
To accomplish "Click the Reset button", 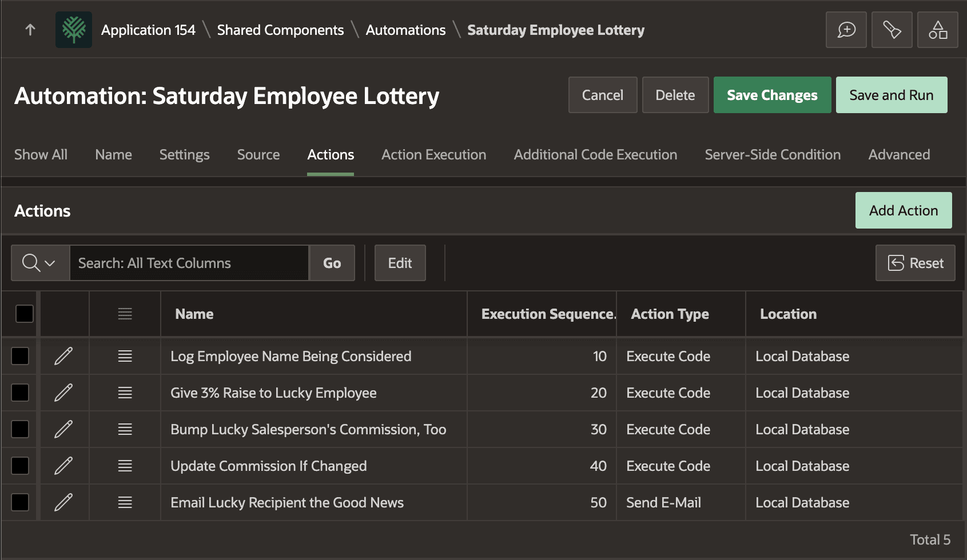I will point(915,263).
